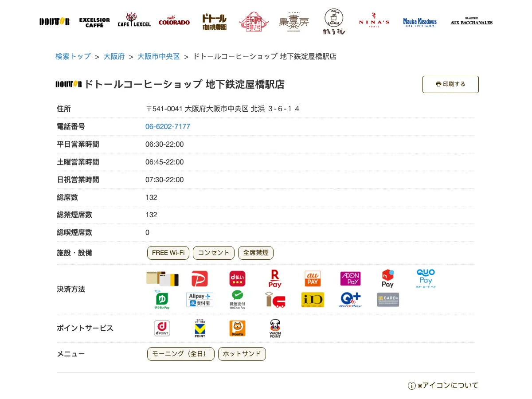Click the 決済方法 row label

coord(71,289)
